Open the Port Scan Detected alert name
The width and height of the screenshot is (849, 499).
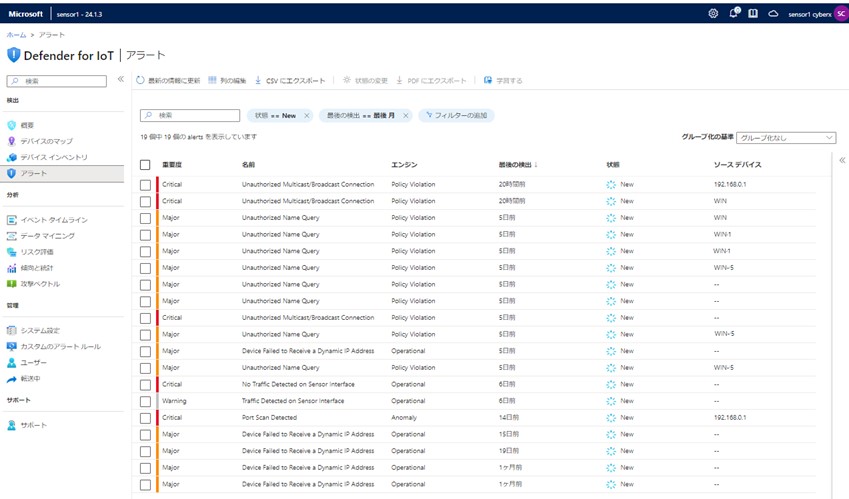click(269, 418)
